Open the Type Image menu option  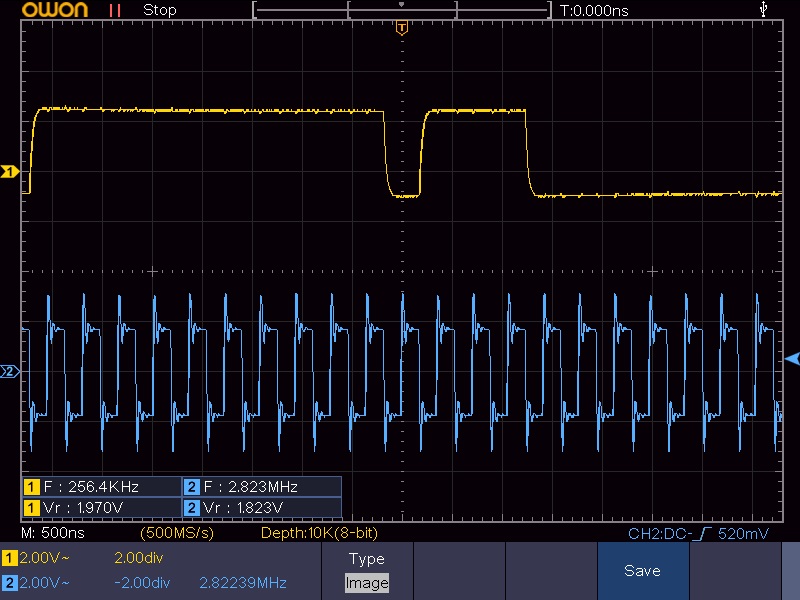(367, 571)
